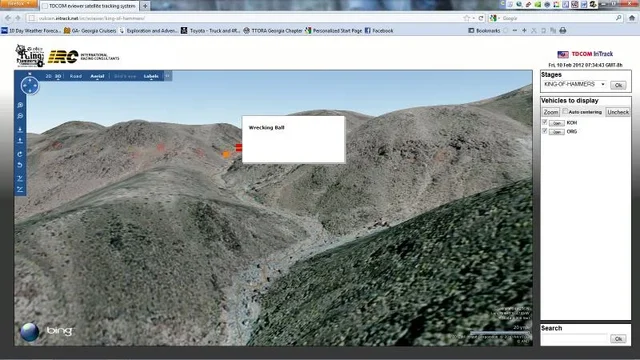This screenshot has width=640, height=360.
Task: Select the Aerial map style
Action: pyautogui.click(x=97, y=76)
